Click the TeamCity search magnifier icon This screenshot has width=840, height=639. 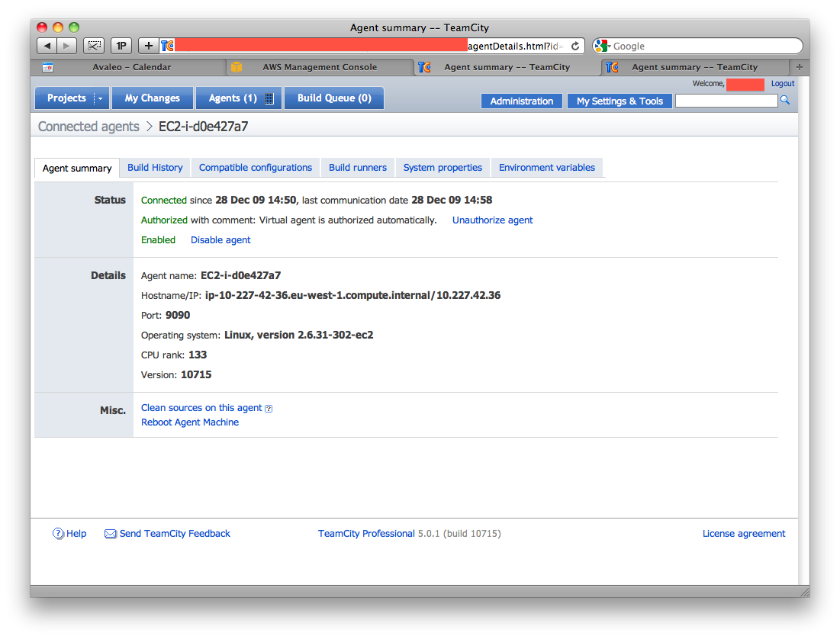(x=785, y=101)
